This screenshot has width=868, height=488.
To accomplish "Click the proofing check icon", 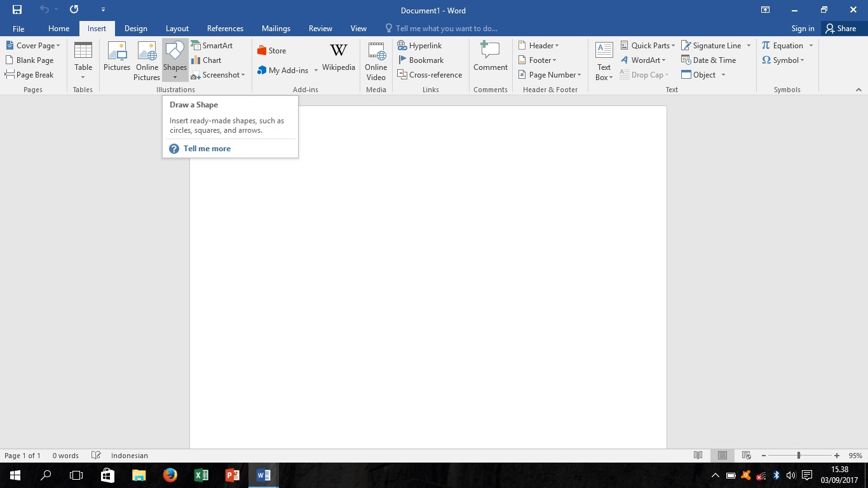I will [x=96, y=456].
